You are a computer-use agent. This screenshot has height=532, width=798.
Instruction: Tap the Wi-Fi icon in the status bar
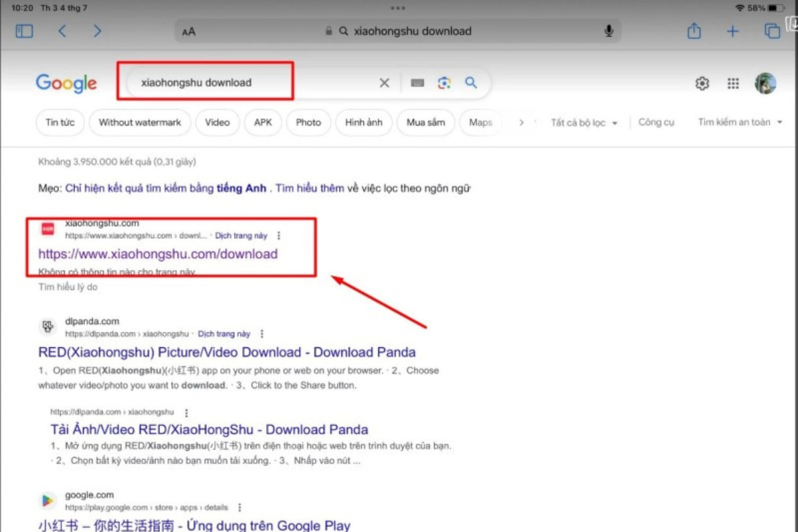coord(739,8)
